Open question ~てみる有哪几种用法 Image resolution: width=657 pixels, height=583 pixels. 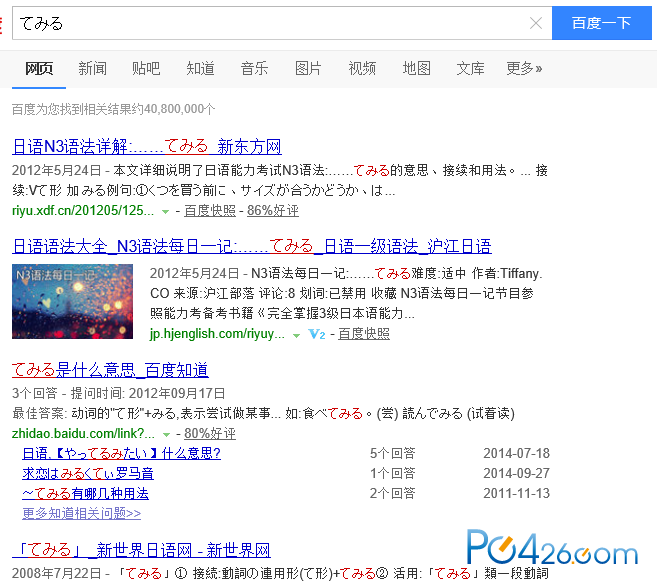[85, 494]
